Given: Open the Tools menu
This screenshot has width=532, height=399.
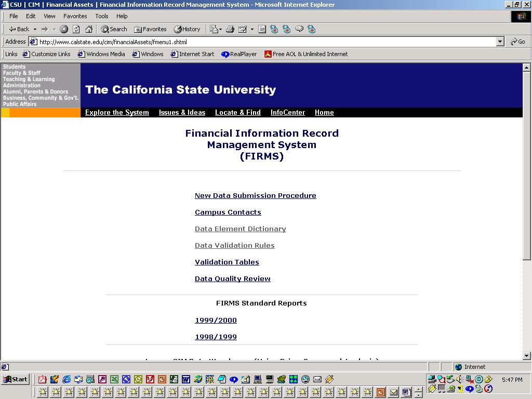Looking at the screenshot, I should click(x=102, y=16).
